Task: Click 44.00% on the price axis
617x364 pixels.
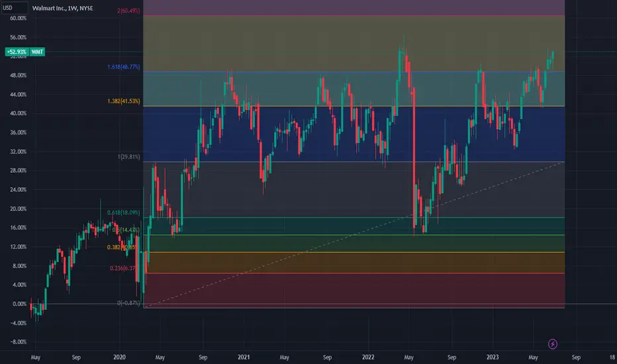Action: point(18,95)
